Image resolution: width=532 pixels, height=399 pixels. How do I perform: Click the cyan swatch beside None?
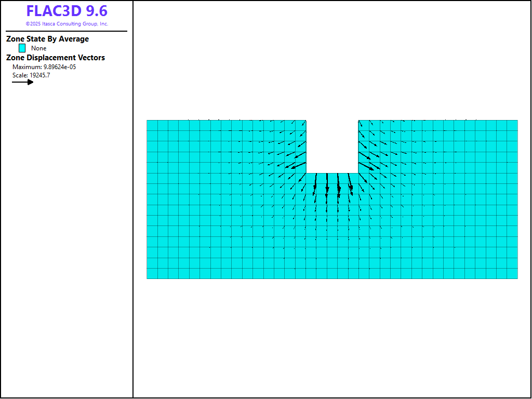point(22,48)
